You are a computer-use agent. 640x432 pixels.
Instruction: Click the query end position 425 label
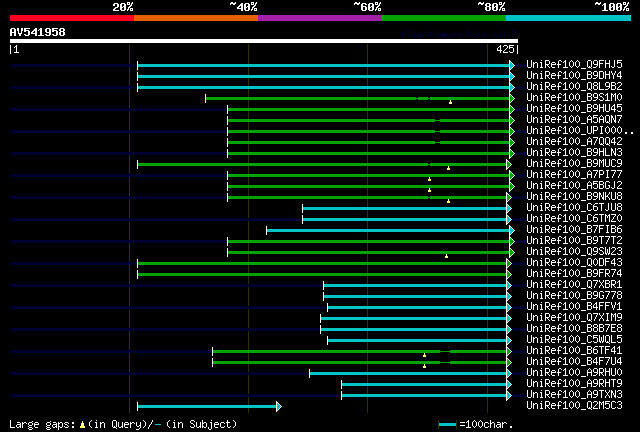click(x=505, y=49)
